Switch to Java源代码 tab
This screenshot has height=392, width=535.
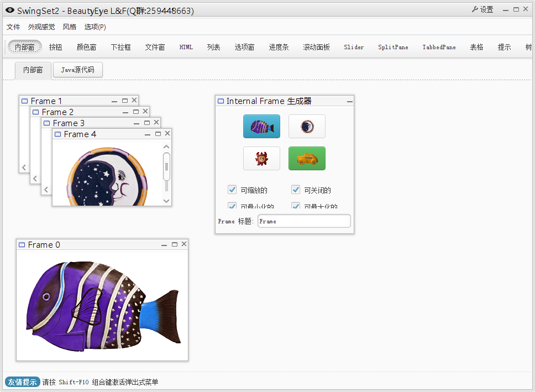pos(77,70)
